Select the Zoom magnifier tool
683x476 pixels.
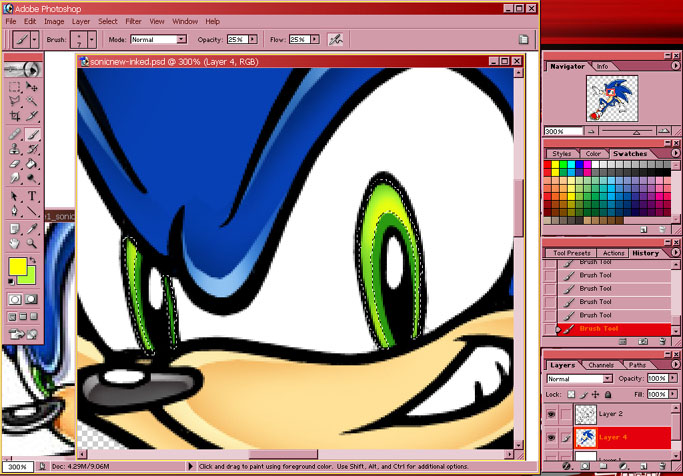32,243
